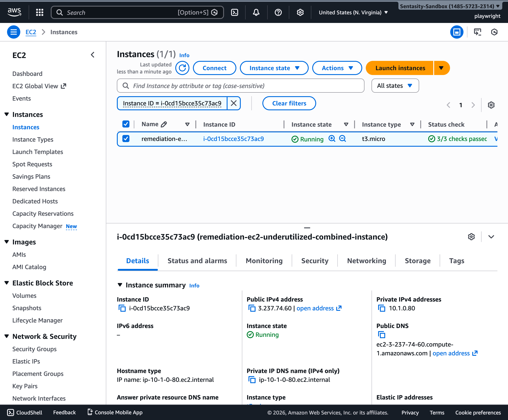Copy the Instance ID i-0cd15bcce35c73ac9
Image resolution: width=508 pixels, height=420 pixels.
tap(122, 308)
